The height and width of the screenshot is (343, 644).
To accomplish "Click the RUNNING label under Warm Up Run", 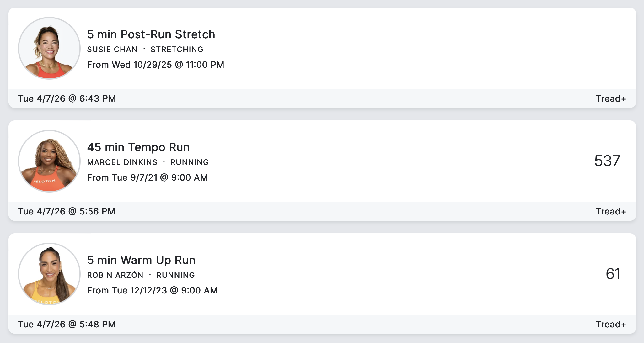I will pos(175,275).
